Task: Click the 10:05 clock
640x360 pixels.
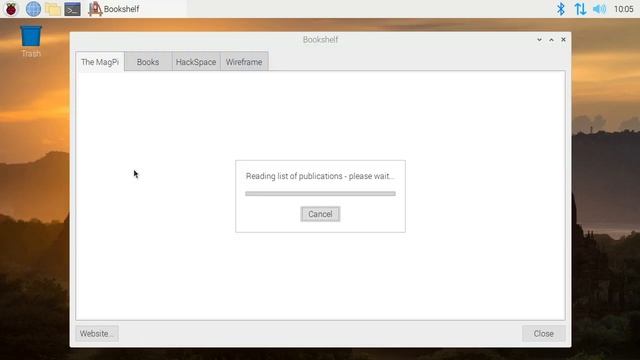Action: [x=624, y=9]
